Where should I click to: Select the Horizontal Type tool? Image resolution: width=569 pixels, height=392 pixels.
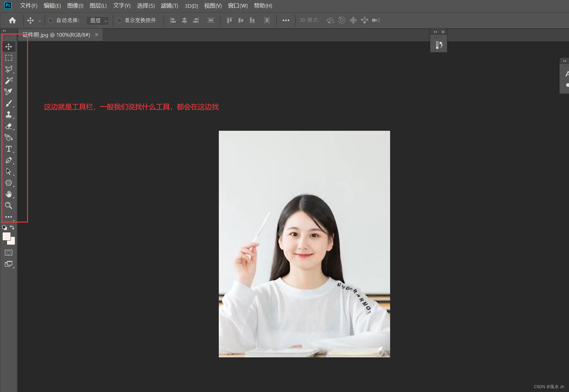9,149
